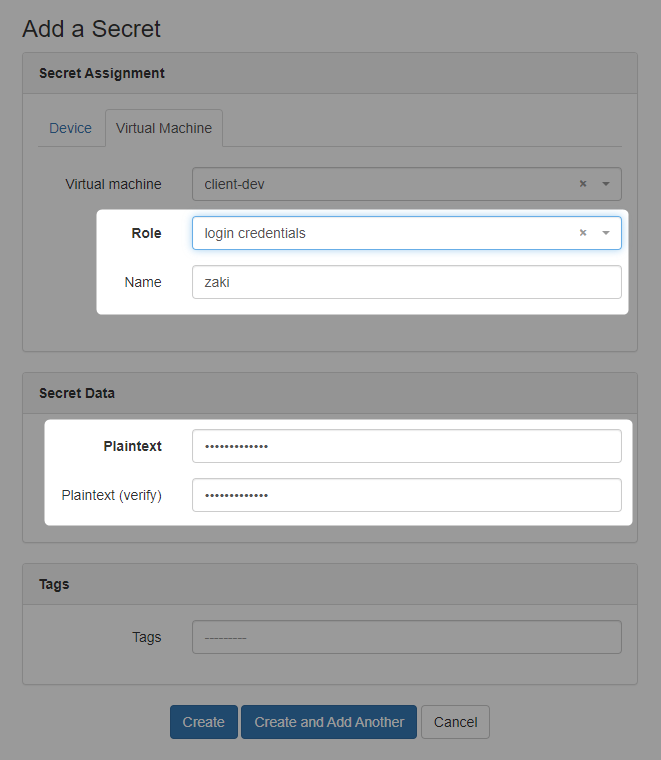Switch to the Device tab
The width and height of the screenshot is (661, 760).
70,128
